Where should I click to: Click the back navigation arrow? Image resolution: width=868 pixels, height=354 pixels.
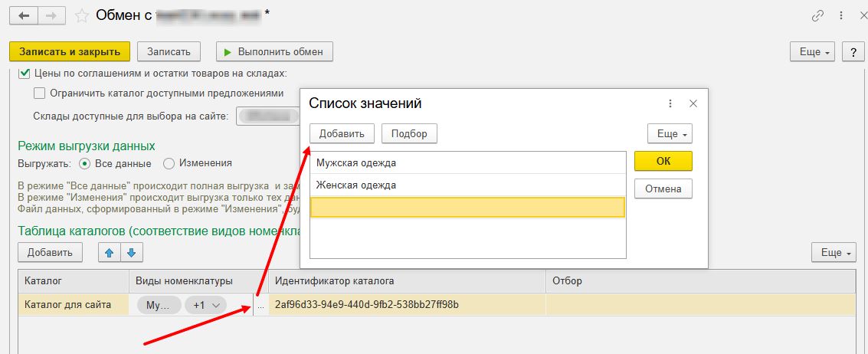[x=25, y=15]
